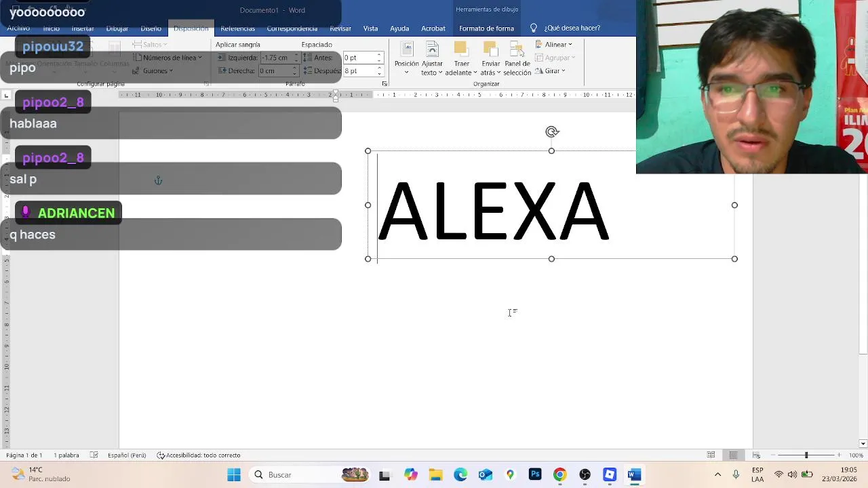This screenshot has height=488, width=868.
Task: Click the Página 1 de 1 indicator
Action: [x=24, y=455]
